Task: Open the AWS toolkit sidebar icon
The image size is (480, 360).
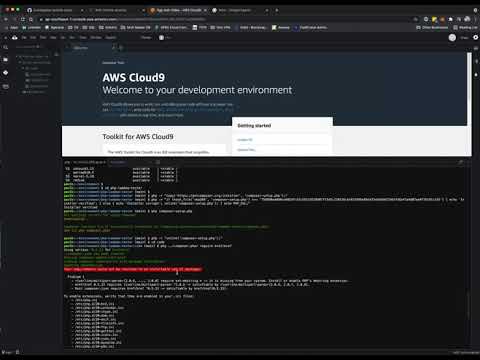Action: tap(6, 86)
